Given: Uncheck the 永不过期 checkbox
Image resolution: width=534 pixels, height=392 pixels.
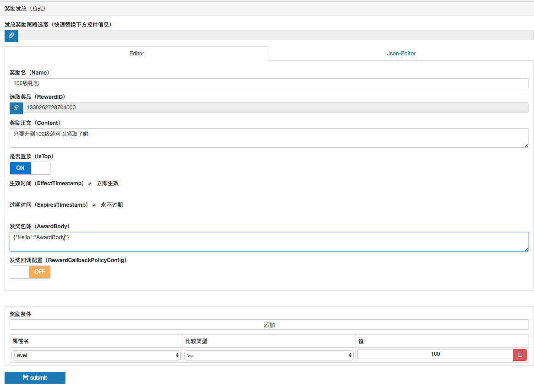Looking at the screenshot, I should (94, 205).
